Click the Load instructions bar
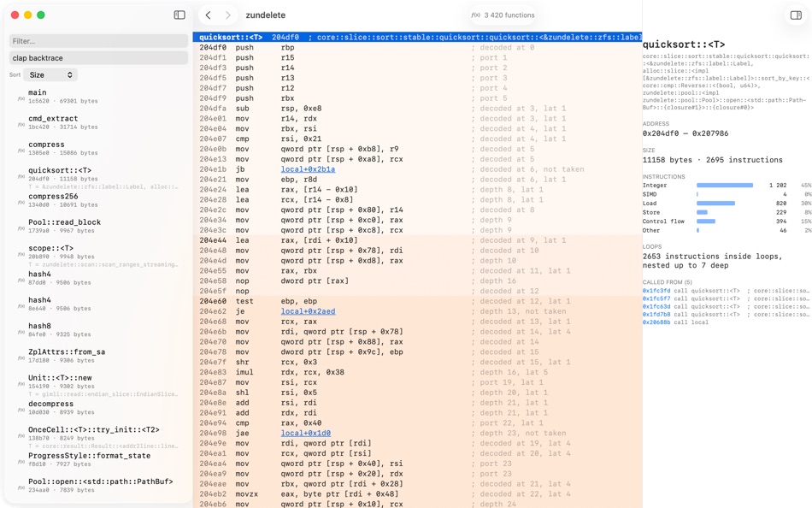This screenshot has width=812, height=508. [715, 204]
